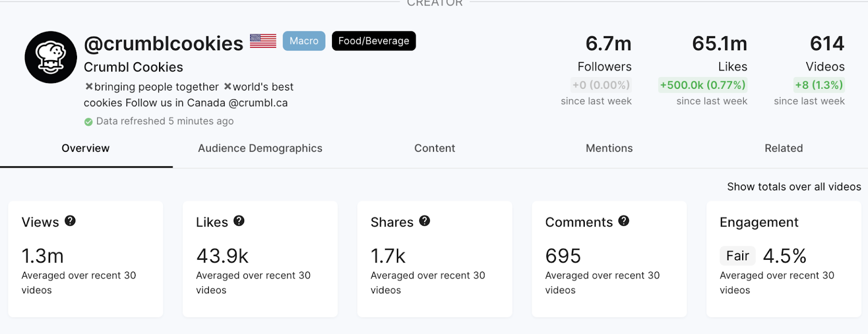Open the Content tab

(435, 148)
